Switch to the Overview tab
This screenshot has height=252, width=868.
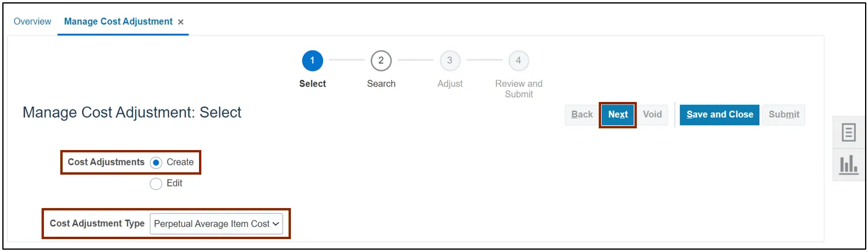pos(33,22)
